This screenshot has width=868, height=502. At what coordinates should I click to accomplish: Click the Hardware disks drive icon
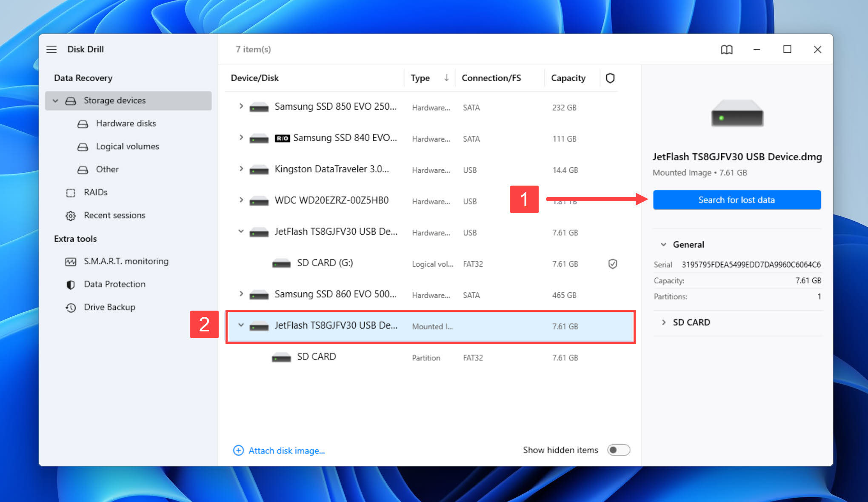click(x=83, y=124)
